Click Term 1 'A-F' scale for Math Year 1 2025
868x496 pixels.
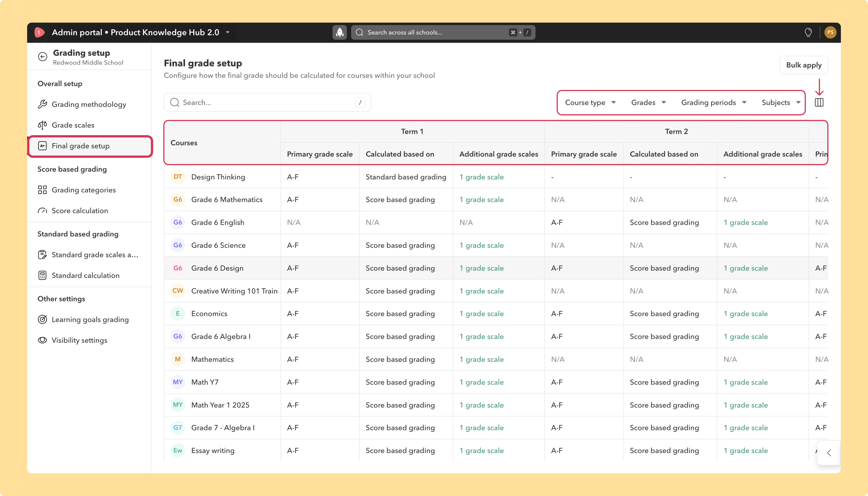click(293, 405)
